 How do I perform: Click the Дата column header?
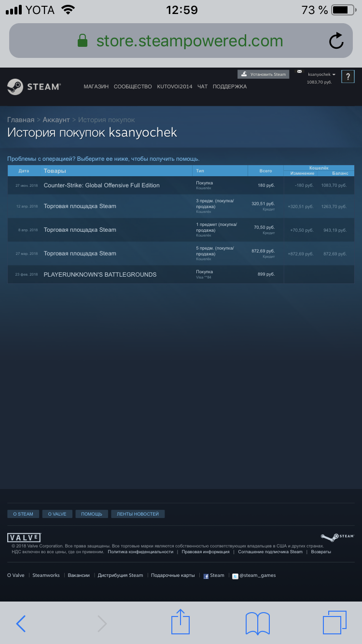24,171
